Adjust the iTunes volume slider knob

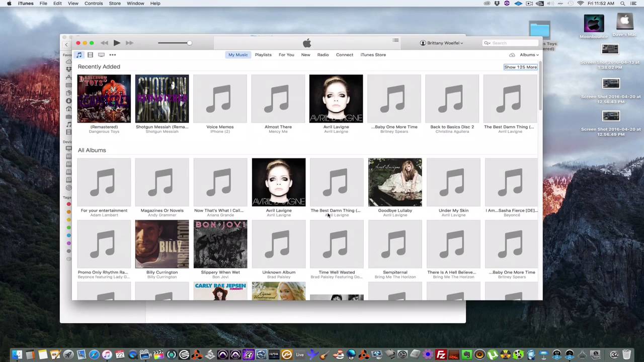189,43
